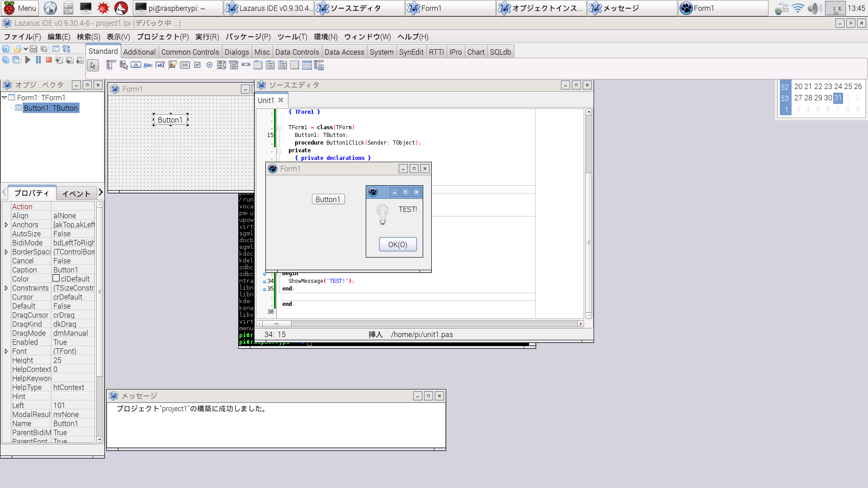
Task: Pick the TButton 'Ok' component icon
Action: pyautogui.click(x=136, y=65)
